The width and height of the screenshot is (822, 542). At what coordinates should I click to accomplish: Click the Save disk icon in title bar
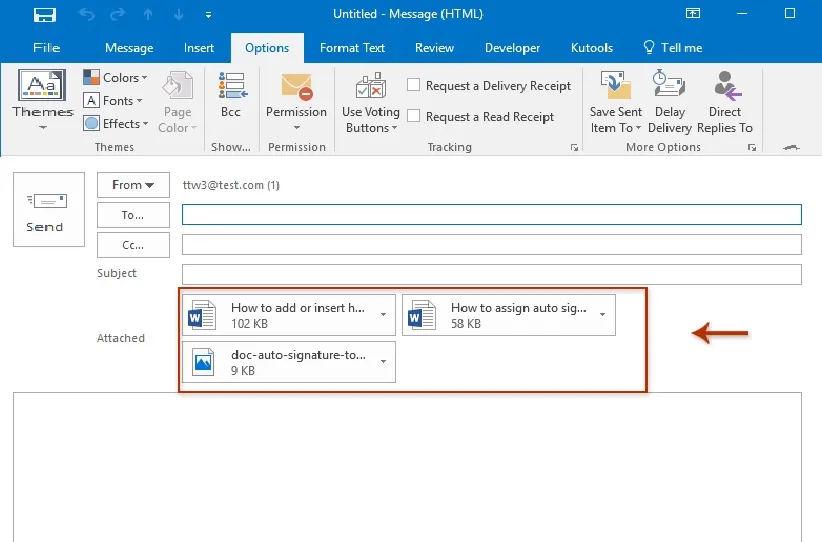(x=45, y=16)
